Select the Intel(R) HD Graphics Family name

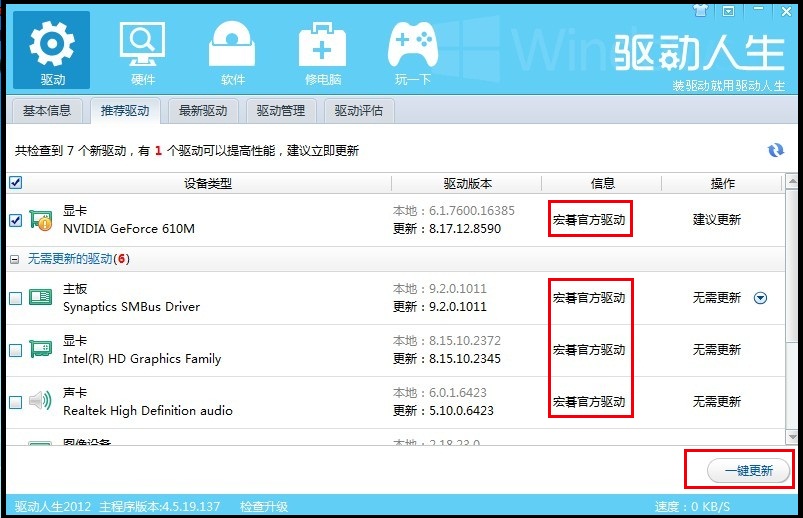142,359
